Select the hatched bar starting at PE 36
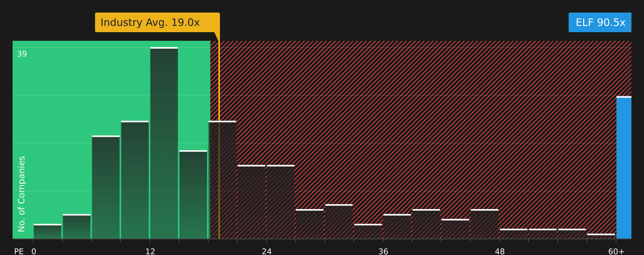Image resolution: width=644 pixels, height=255 pixels. click(x=397, y=226)
